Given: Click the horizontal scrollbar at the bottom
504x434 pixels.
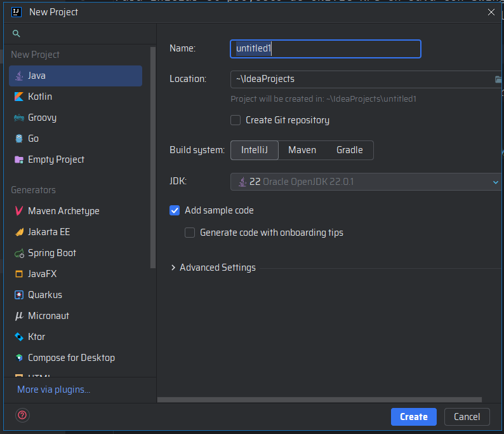Looking at the screenshot, I should click(x=317, y=400).
